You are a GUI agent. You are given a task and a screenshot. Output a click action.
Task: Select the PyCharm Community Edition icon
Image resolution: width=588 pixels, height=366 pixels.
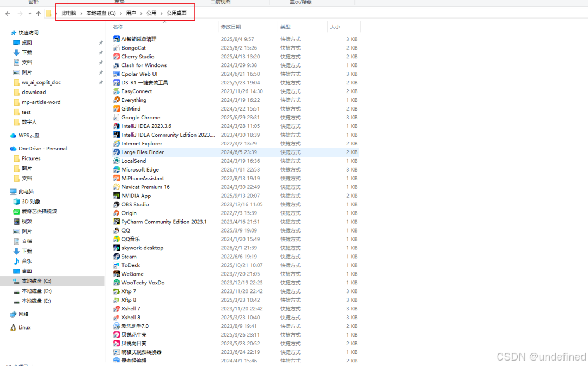click(x=117, y=222)
